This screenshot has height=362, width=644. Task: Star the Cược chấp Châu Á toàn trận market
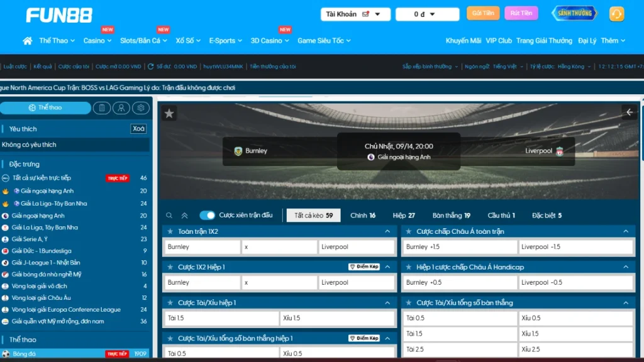[409, 231]
